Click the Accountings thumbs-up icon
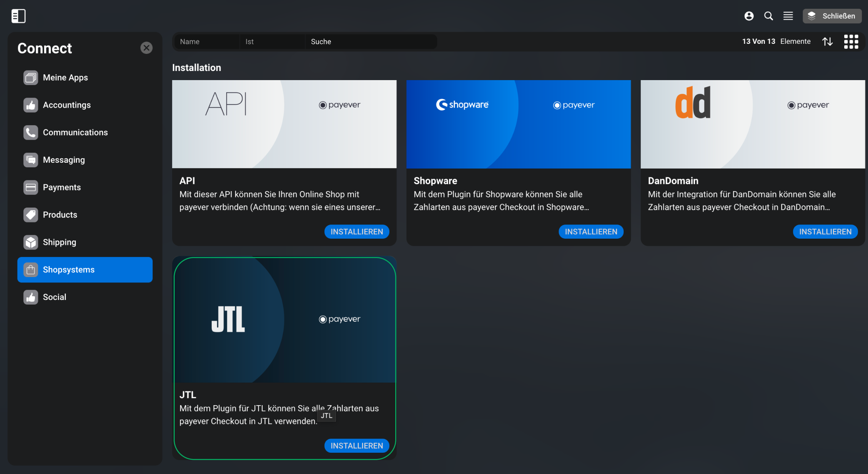Viewport: 868px width, 474px height. (x=30, y=105)
